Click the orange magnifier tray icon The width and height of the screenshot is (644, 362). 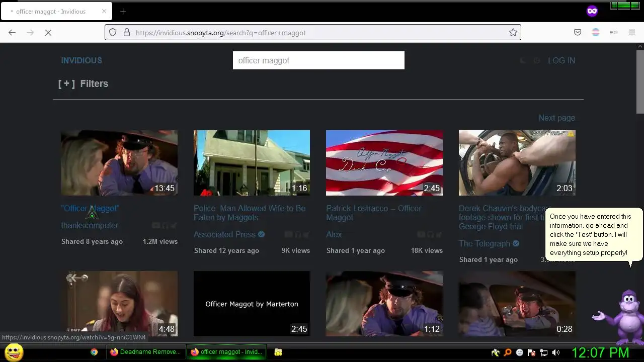(508, 352)
